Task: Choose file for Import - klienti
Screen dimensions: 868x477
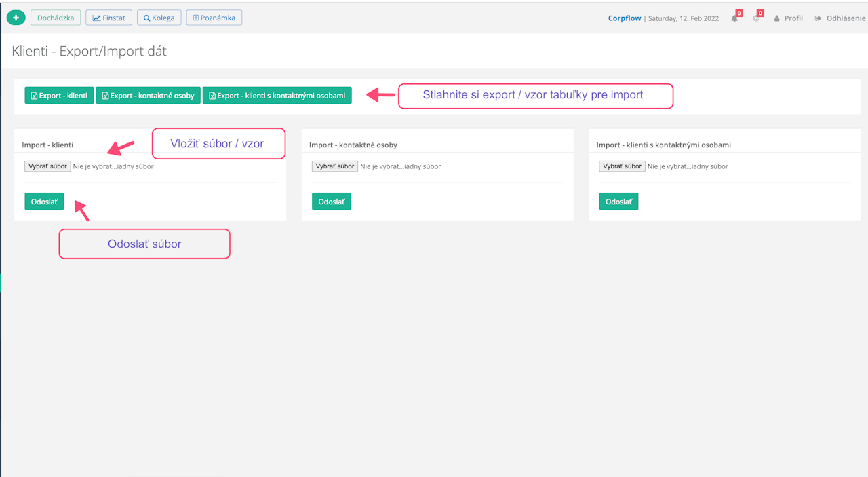Action: [47, 166]
